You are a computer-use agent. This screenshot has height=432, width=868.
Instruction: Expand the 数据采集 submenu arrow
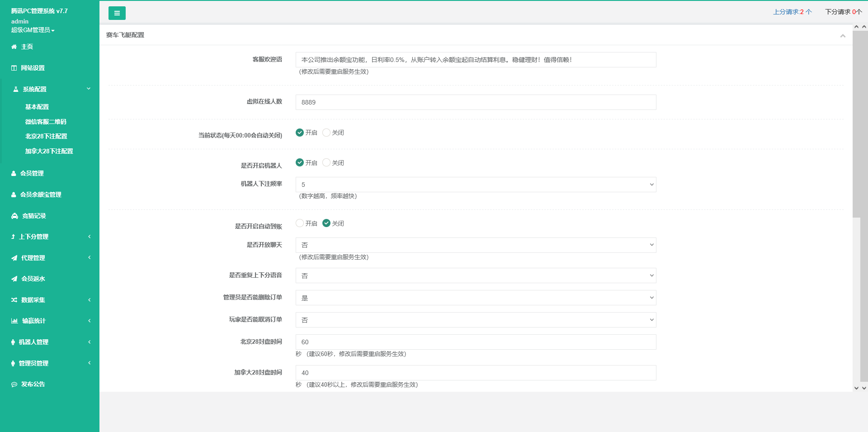pyautogui.click(x=90, y=300)
